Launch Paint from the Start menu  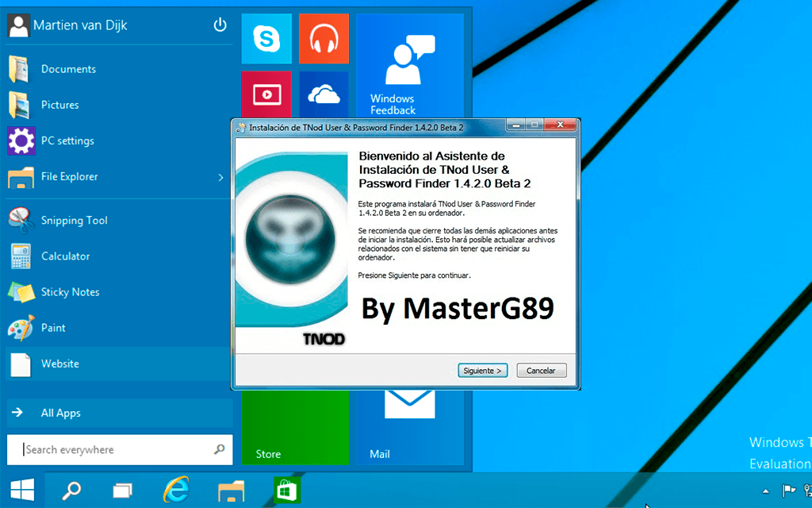coord(118,328)
